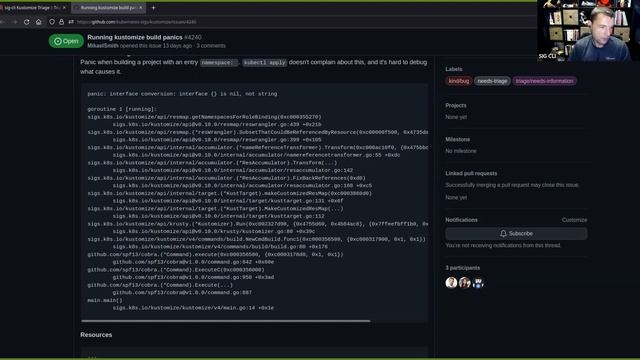Go to the browser home page icon
The height and width of the screenshot is (360, 640).
pos(39,22)
